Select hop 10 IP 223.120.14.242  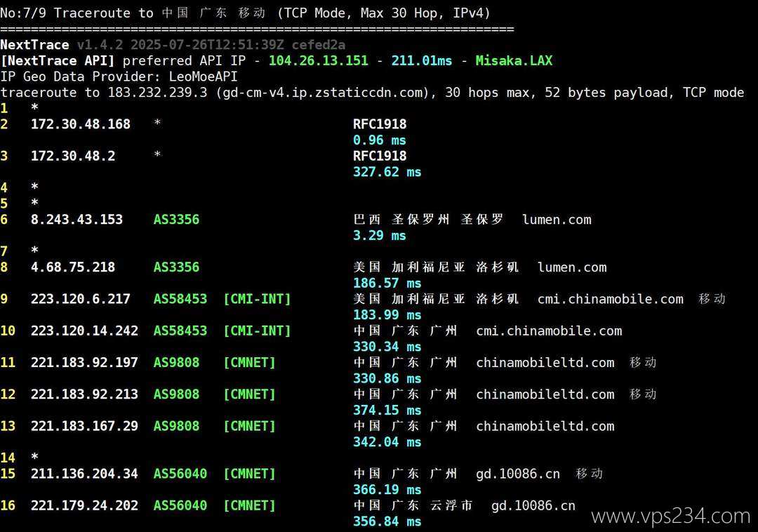(x=84, y=331)
